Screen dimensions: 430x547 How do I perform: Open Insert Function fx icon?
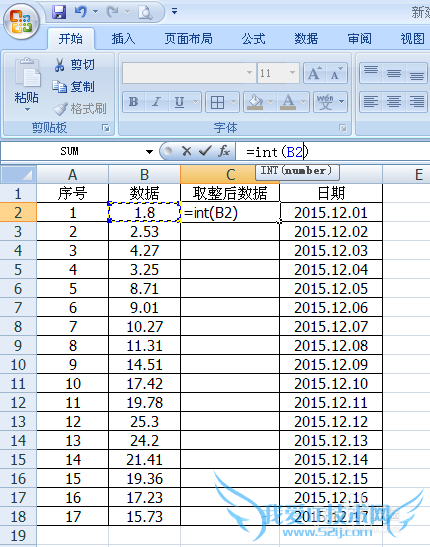coord(224,151)
